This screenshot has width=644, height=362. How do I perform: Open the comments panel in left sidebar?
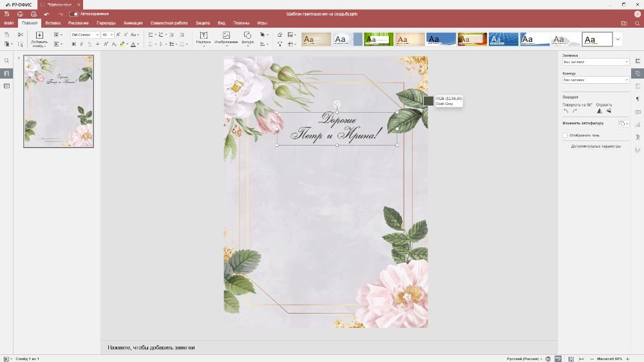click(6, 86)
